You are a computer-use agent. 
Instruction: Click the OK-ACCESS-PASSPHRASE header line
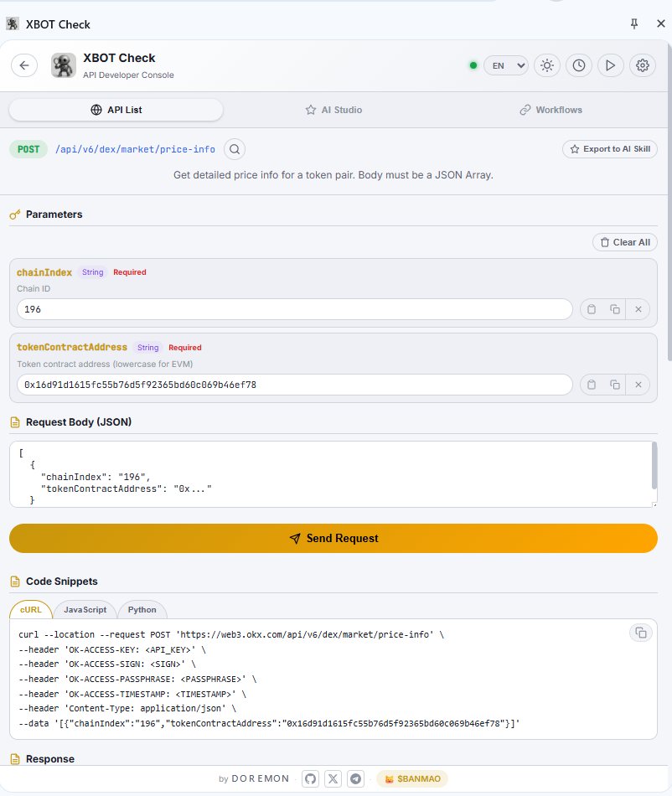pyautogui.click(x=137, y=680)
